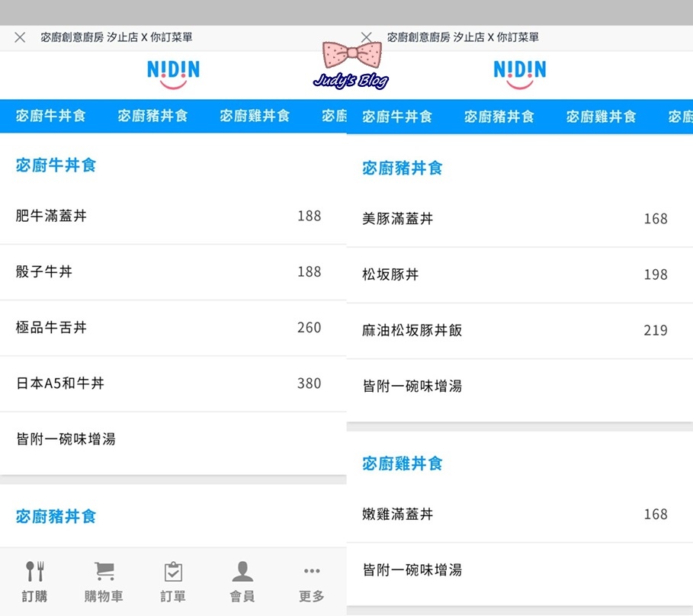This screenshot has width=693, height=616.
Task: Click the 宓廚牛丼食 section heading below the tabs
Action: pos(56,165)
